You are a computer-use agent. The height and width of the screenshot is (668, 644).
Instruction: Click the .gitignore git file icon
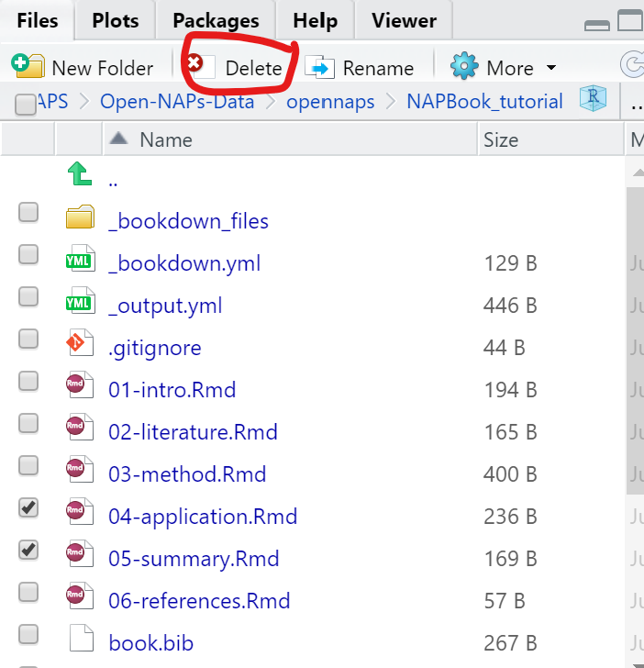coord(81,347)
